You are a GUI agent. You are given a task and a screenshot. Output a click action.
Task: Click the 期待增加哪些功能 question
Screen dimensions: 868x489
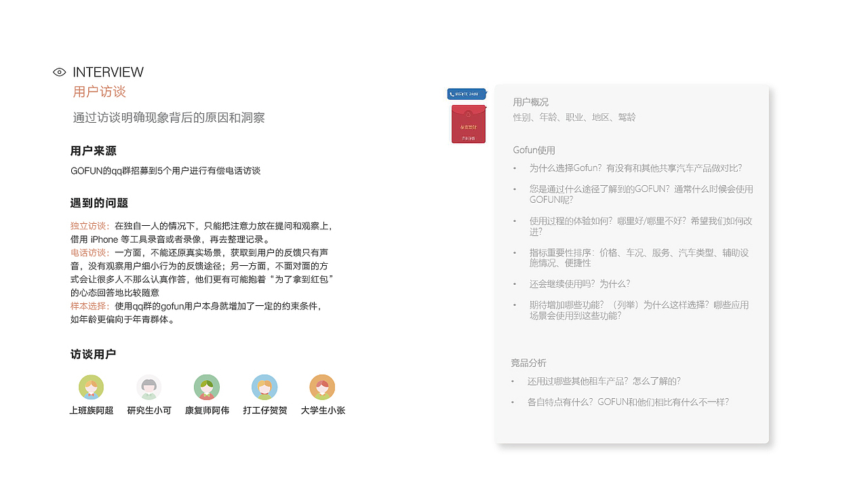click(639, 310)
